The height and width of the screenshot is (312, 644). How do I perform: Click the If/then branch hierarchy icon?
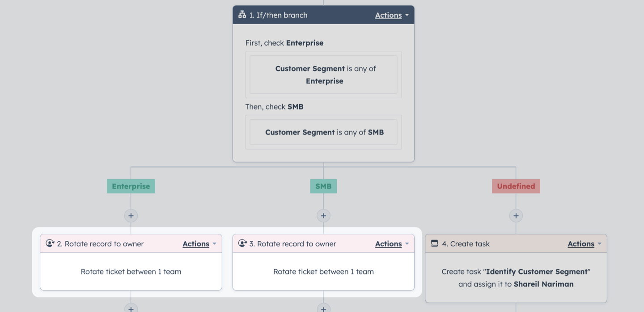coord(242,15)
